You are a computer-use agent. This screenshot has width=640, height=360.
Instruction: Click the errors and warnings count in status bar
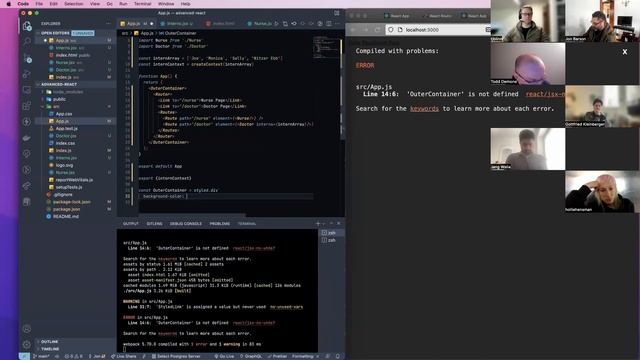(73, 356)
